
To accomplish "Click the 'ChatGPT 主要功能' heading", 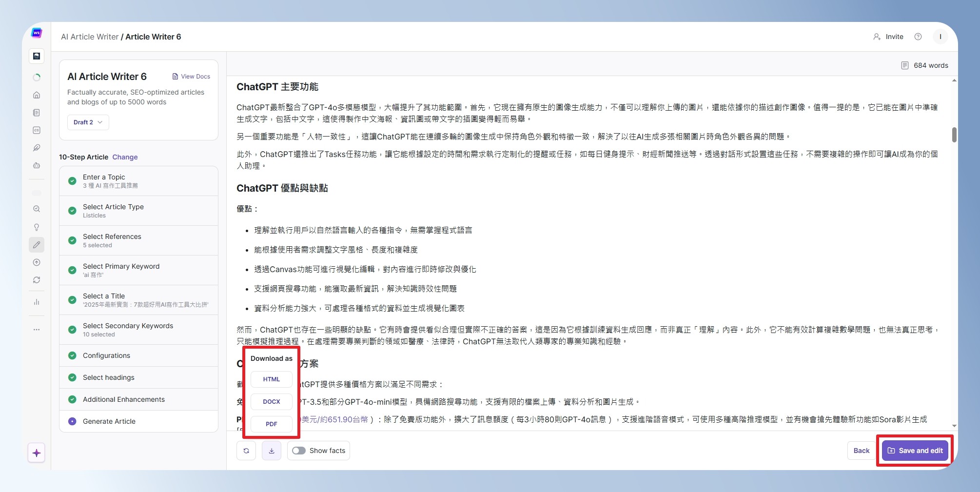I will pyautogui.click(x=277, y=87).
